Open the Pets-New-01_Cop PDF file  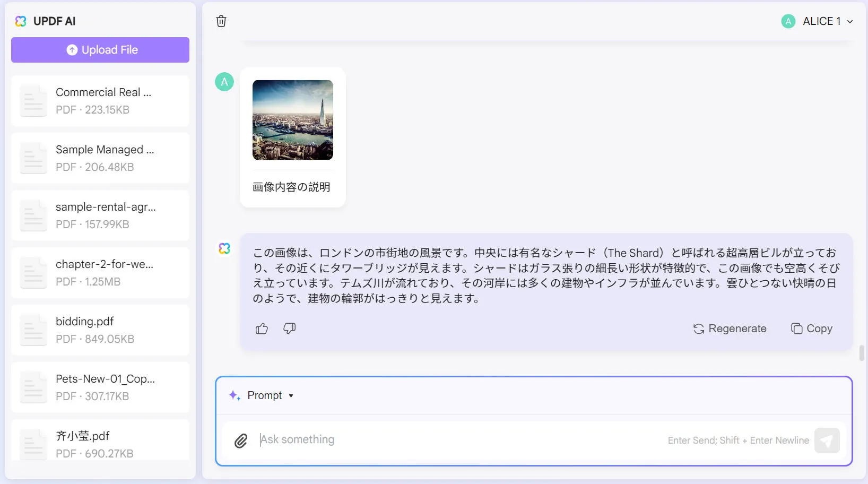coord(100,387)
